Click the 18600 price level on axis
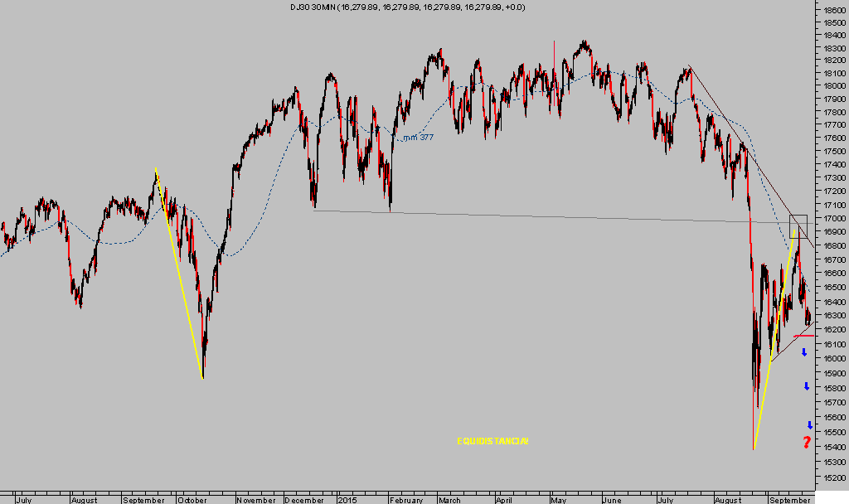The image size is (849, 504). click(x=832, y=10)
